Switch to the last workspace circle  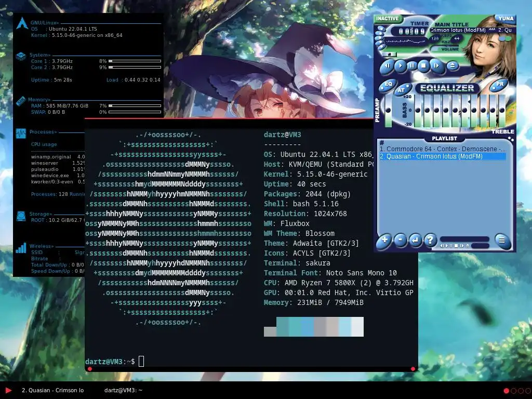point(528,391)
